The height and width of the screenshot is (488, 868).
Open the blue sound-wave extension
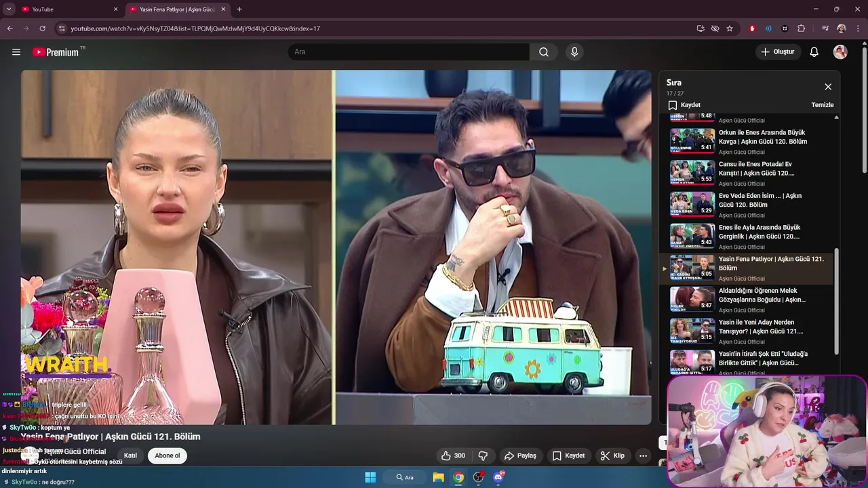tap(768, 28)
